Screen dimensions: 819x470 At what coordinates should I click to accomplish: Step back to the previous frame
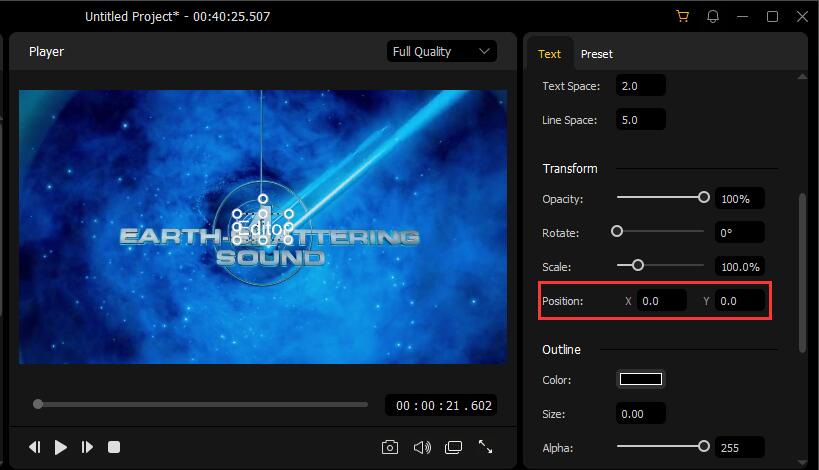point(35,447)
